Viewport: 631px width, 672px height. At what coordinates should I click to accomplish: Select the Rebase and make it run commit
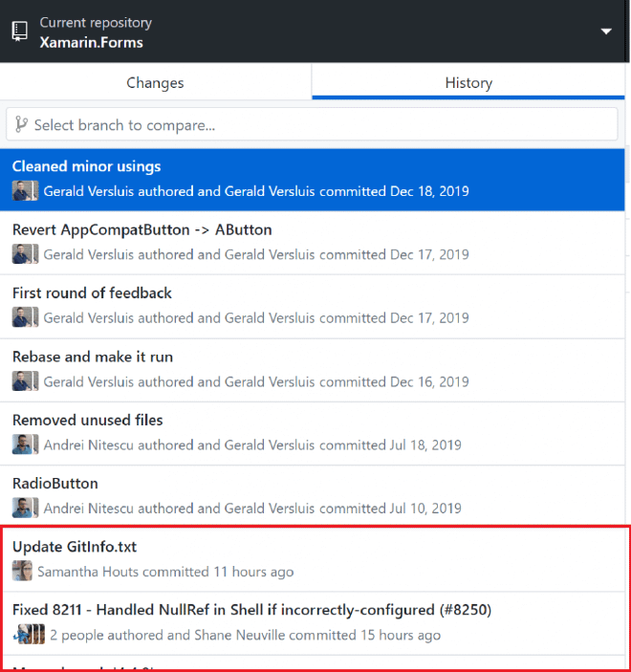point(312,370)
